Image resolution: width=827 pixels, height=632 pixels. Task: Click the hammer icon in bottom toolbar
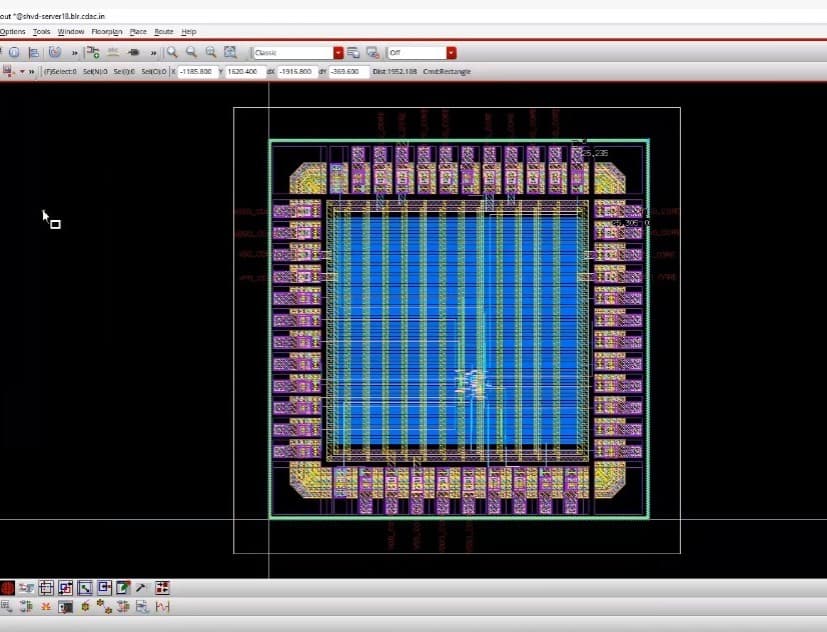click(x=141, y=588)
